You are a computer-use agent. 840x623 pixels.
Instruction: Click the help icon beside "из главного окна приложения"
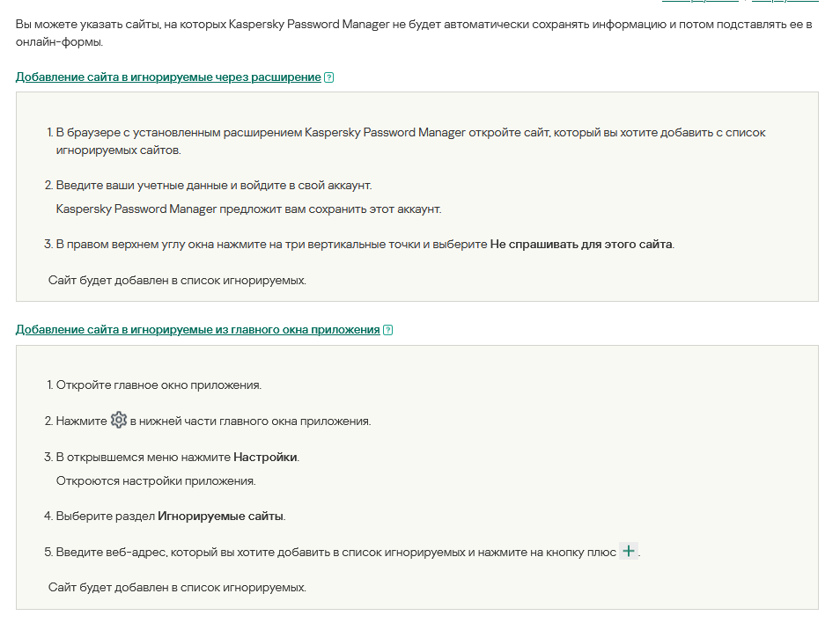pyautogui.click(x=388, y=330)
